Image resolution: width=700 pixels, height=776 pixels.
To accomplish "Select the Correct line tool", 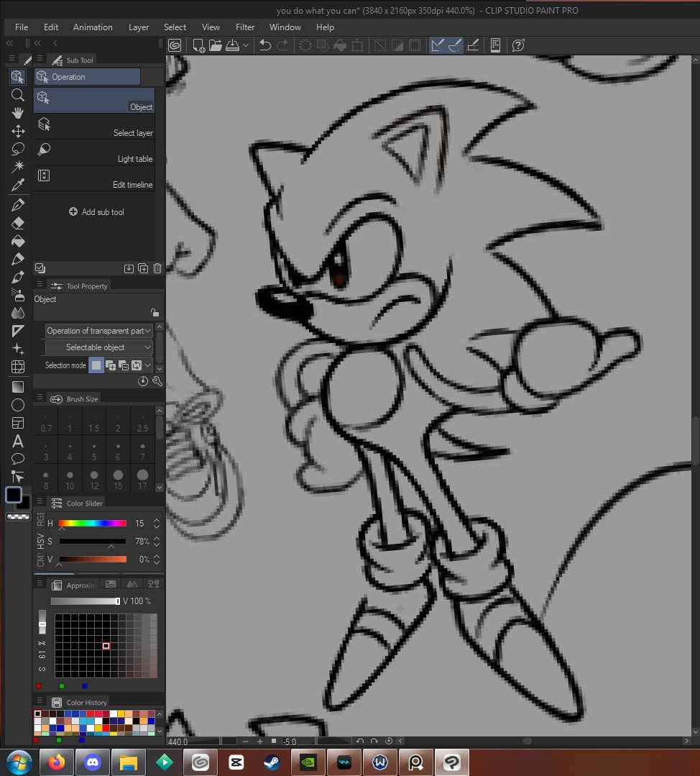I will click(18, 477).
